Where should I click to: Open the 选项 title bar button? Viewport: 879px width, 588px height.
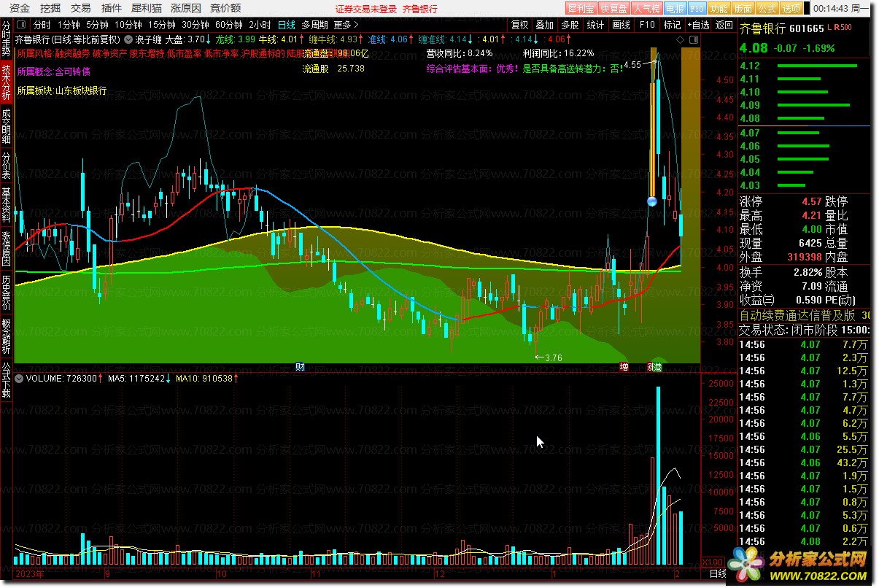point(791,9)
